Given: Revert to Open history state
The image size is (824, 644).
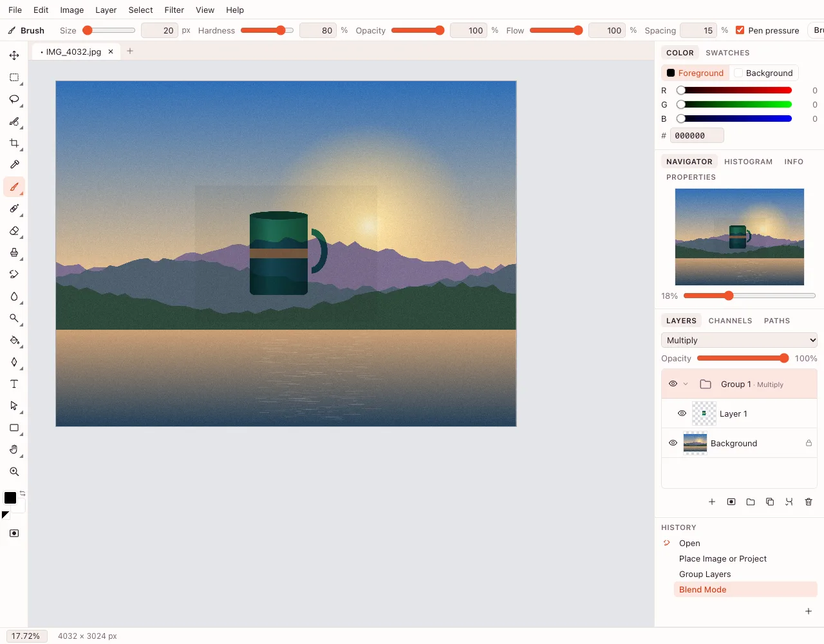Looking at the screenshot, I should pos(745,543).
